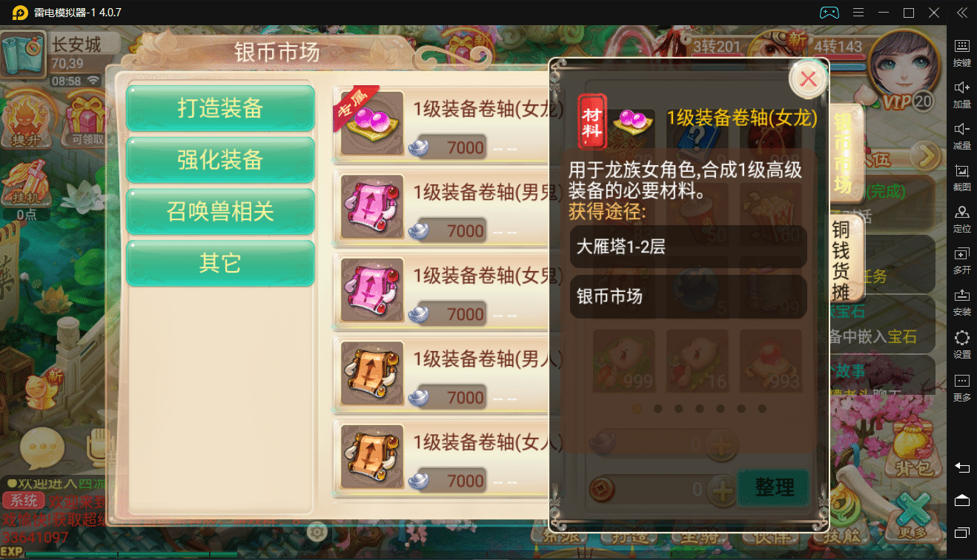This screenshot has width=977, height=560.
Task: Click the 多开 multi-instance icon
Action: [961, 261]
